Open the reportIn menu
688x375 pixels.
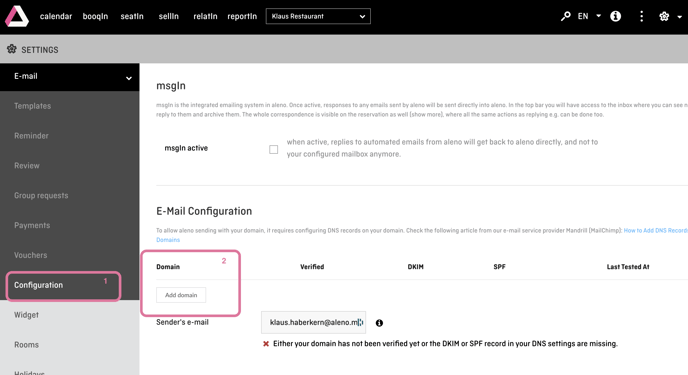[x=242, y=16]
